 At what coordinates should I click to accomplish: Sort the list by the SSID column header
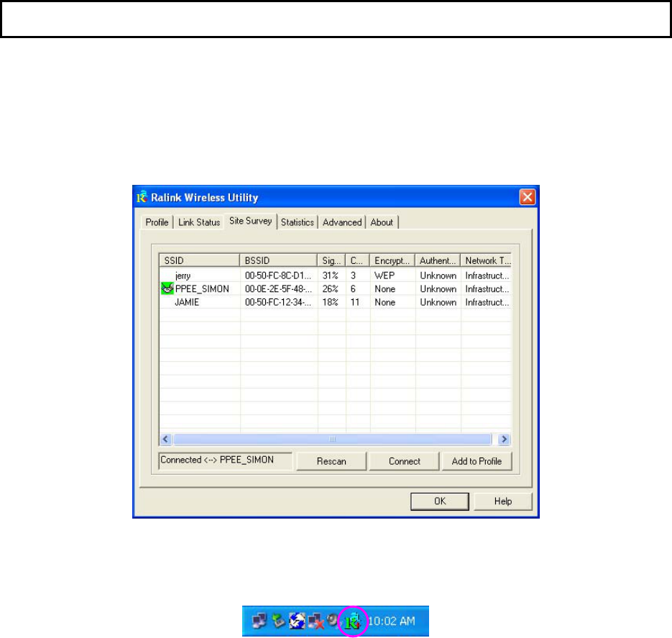pos(199,260)
